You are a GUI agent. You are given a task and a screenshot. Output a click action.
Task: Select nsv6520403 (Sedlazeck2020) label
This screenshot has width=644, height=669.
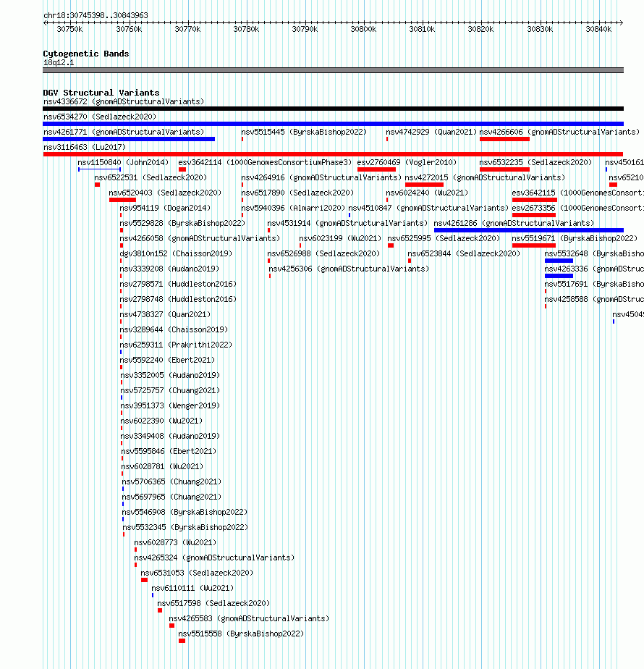(x=165, y=193)
